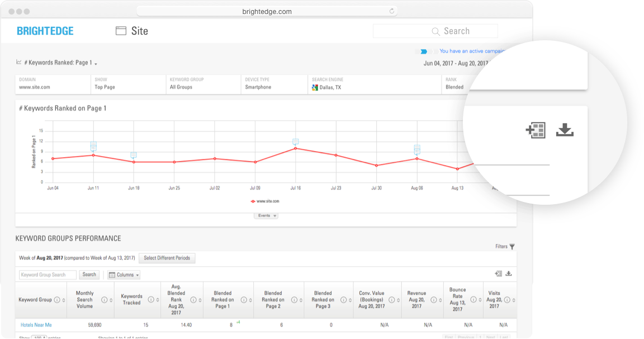Click the small download icon above the table
This screenshot has height=339, width=644.
click(x=509, y=274)
